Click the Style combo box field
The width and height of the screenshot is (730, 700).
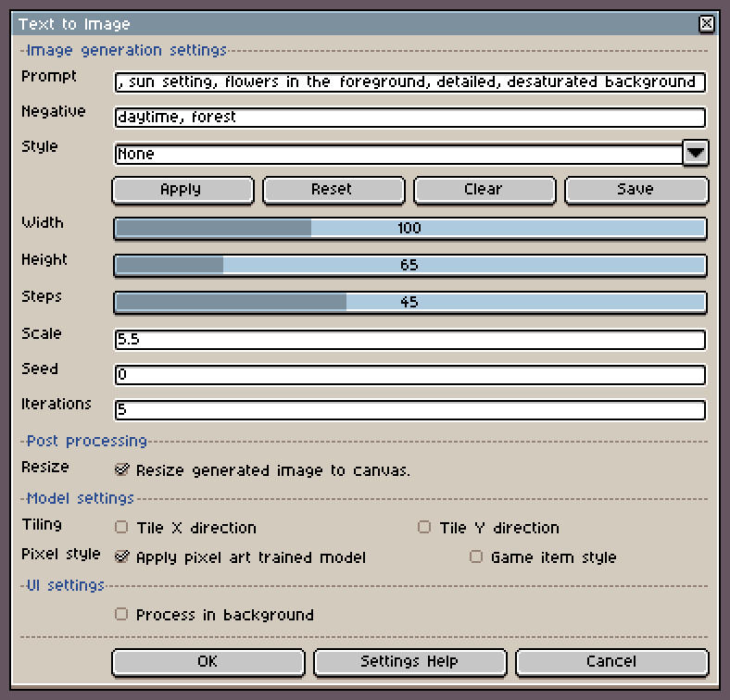point(398,154)
